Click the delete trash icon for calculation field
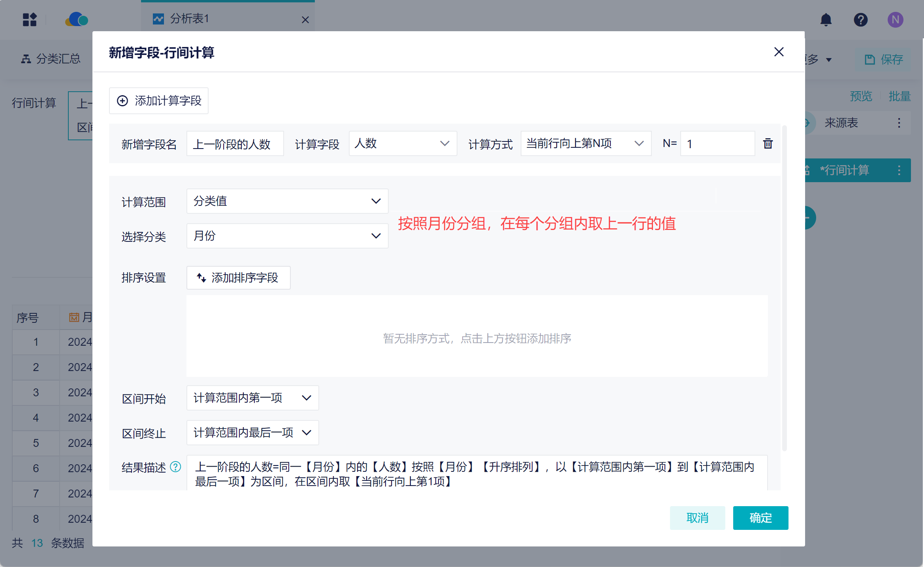The image size is (924, 567). coord(768,143)
